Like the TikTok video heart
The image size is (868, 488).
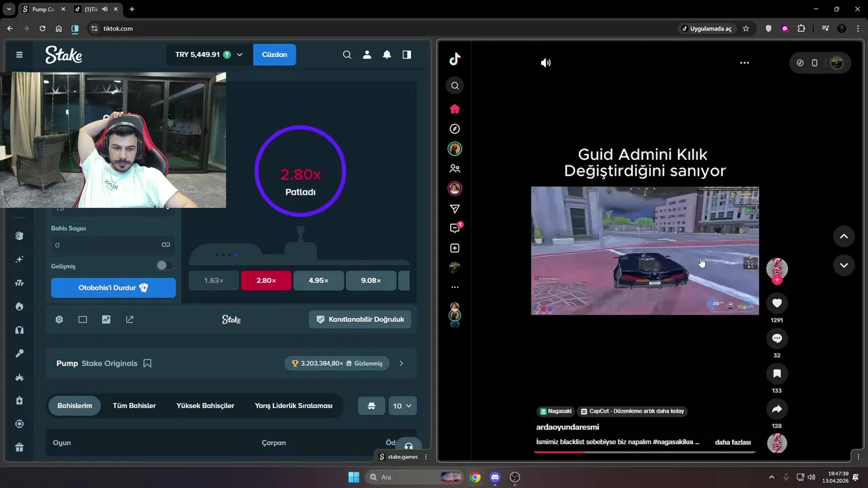[x=777, y=303]
